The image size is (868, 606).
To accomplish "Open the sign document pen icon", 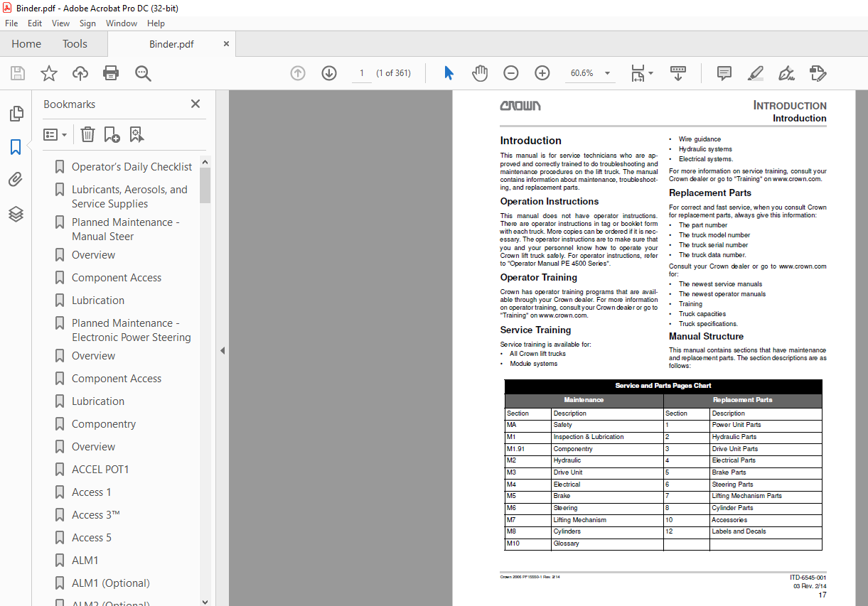I will [786, 73].
